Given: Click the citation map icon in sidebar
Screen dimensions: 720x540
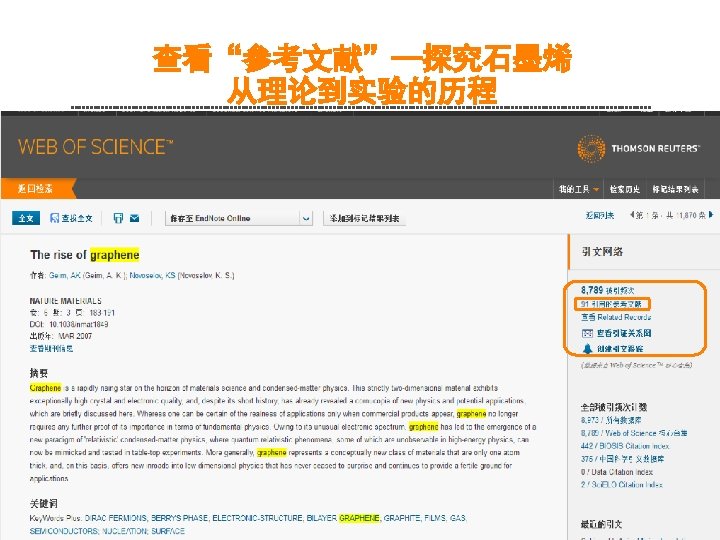Looking at the screenshot, I should pyautogui.click(x=587, y=333).
